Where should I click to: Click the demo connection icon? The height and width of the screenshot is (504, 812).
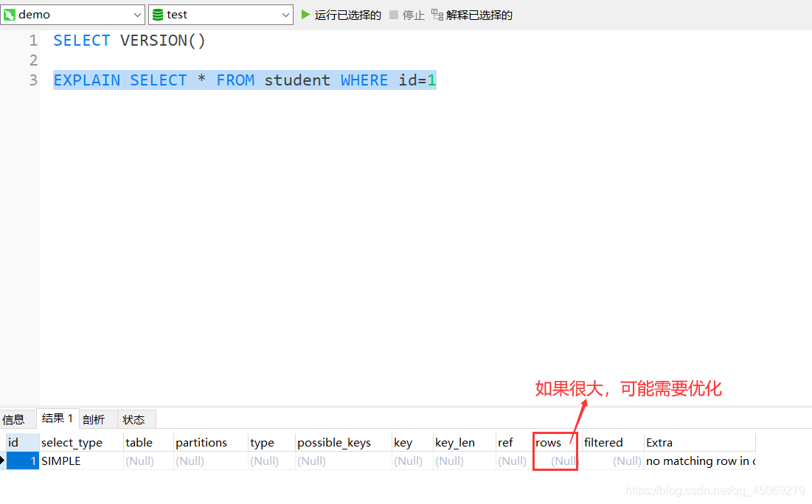10,15
